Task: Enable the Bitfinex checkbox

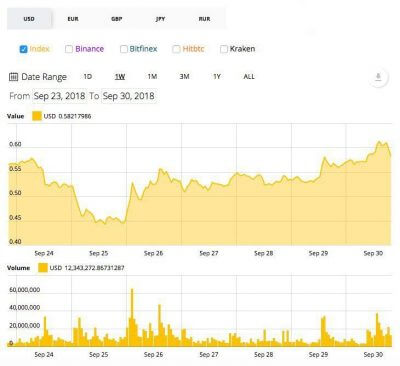Action: 124,49
